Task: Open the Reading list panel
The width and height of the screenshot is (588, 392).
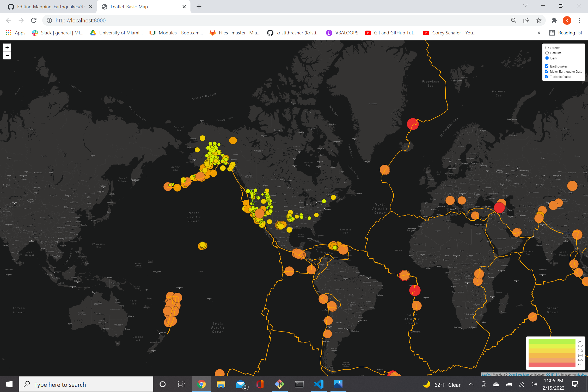Action: [x=566, y=33]
